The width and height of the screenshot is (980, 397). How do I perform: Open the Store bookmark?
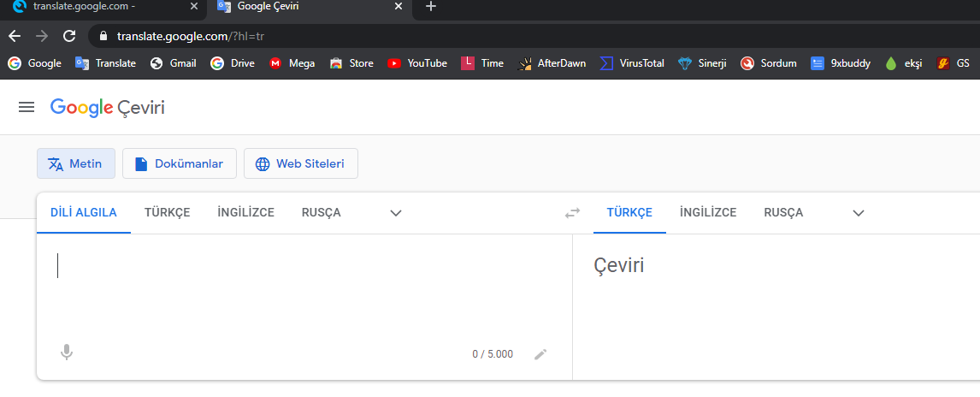(x=351, y=63)
